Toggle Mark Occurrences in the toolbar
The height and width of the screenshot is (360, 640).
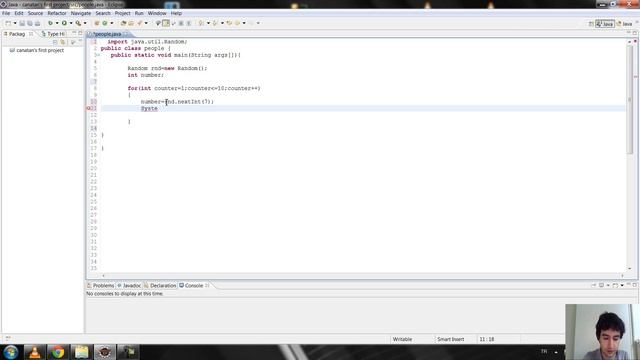pos(158,23)
